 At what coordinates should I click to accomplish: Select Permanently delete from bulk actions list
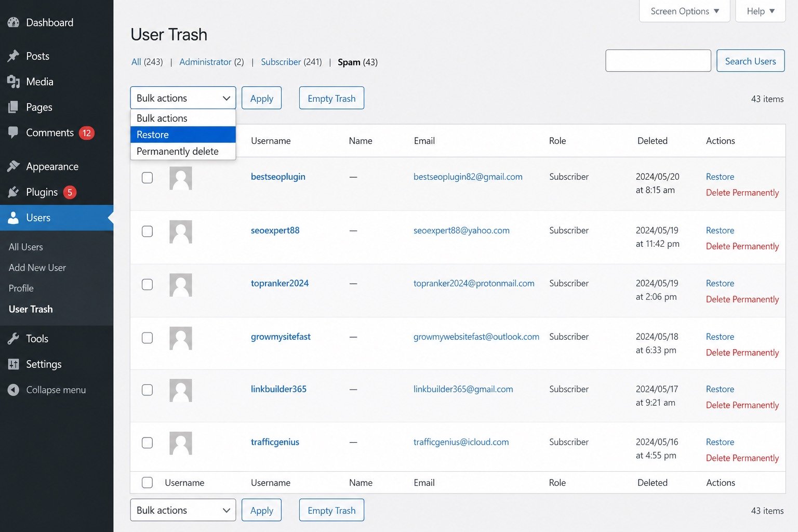click(x=183, y=151)
